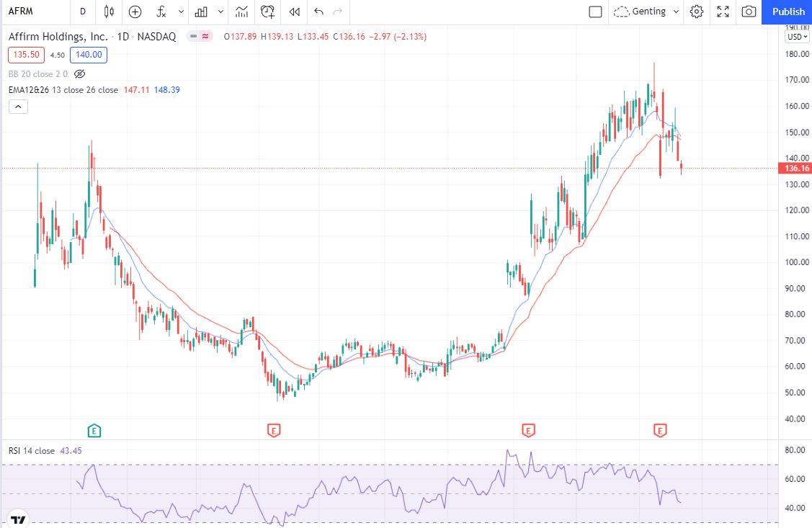
Task: Start bar replay with the rewind icon
Action: tap(294, 12)
